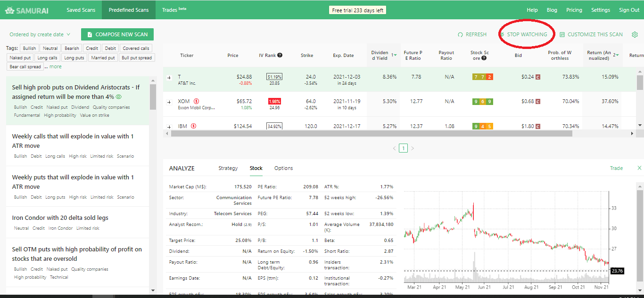
Task: Go to the previous results page arrow
Action: coord(395,148)
